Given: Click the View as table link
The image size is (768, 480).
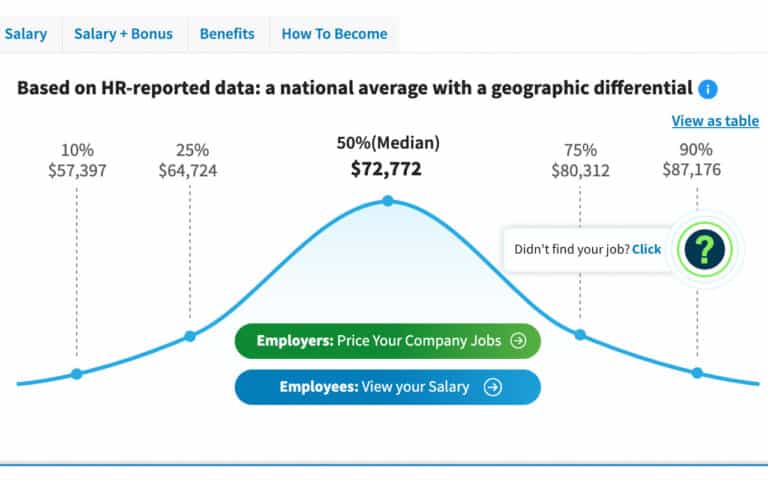Looking at the screenshot, I should tap(715, 121).
